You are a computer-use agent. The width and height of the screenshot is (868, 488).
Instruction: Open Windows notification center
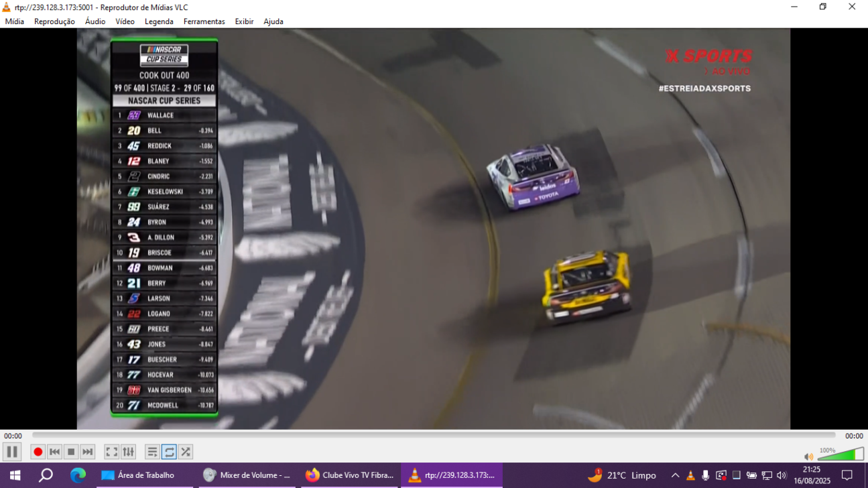[847, 475]
